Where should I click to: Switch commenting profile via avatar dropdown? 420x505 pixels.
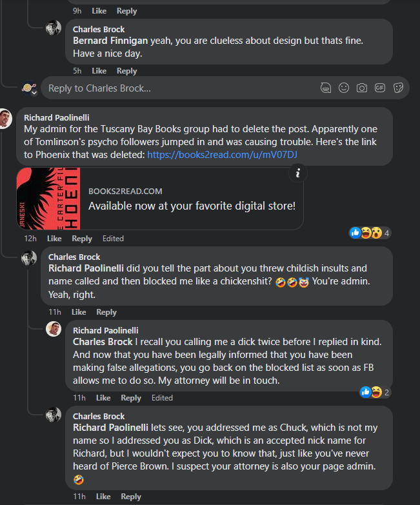[x=28, y=88]
